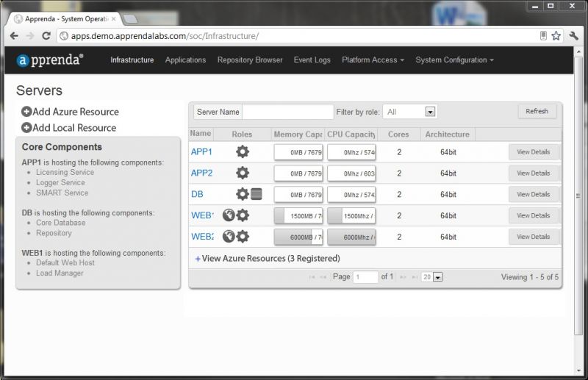Click the Add Local Resource link text
This screenshot has height=380, width=588.
tap(74, 128)
